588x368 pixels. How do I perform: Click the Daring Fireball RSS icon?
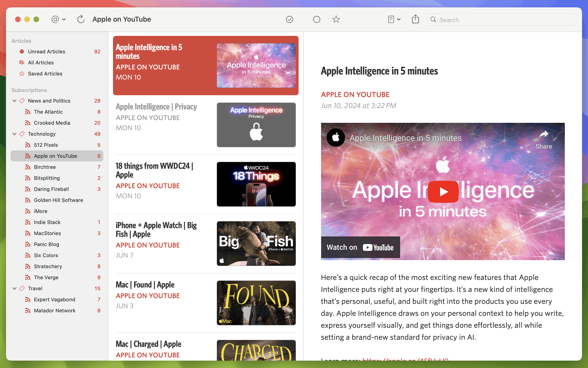tap(28, 189)
